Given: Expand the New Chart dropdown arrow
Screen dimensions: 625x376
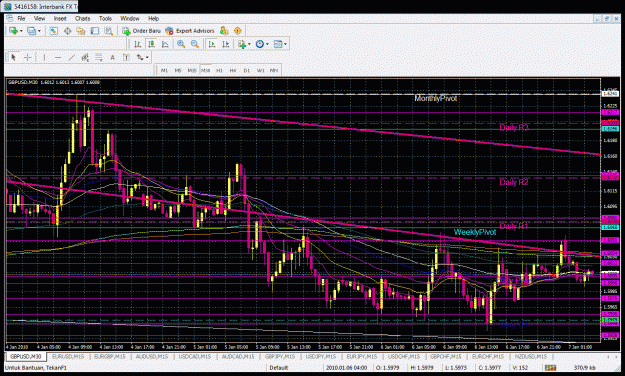Looking at the screenshot, I should pos(21,31).
